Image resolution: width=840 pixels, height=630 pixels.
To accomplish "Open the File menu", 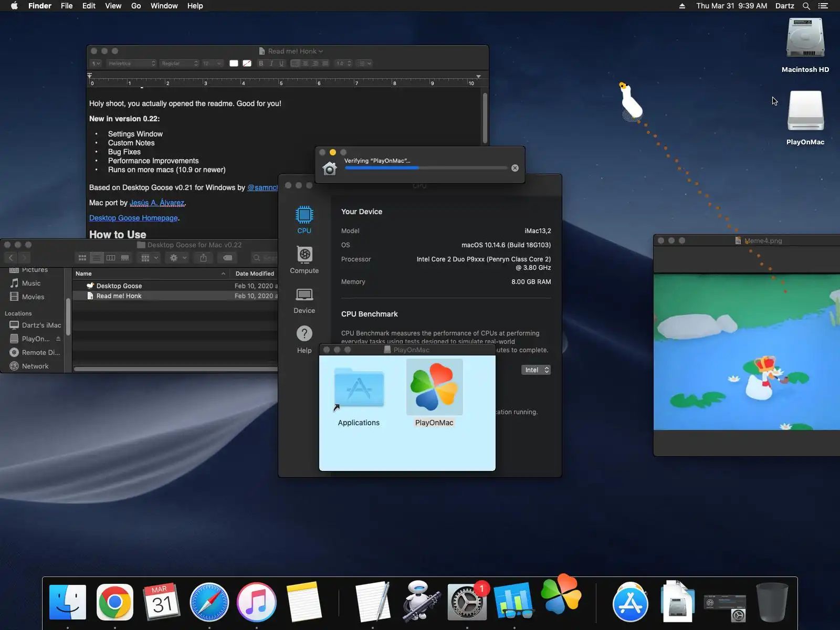I will coord(67,6).
